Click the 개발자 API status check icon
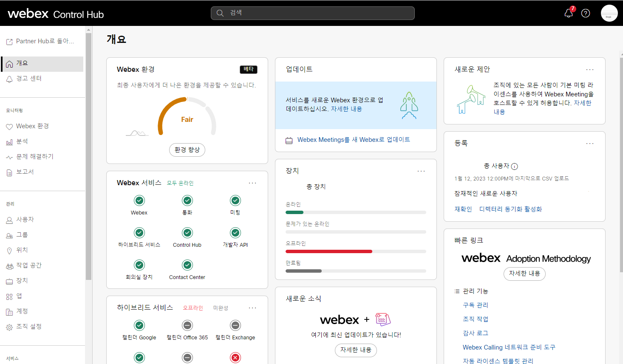Screen dimensions: 623x364 (x=235, y=233)
